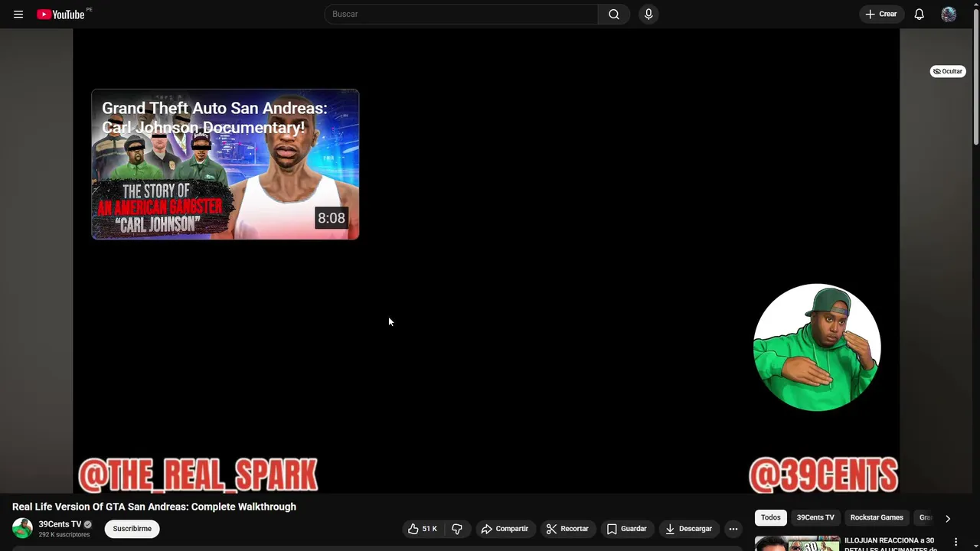
Task: Click the Compartir share button
Action: coord(505,529)
